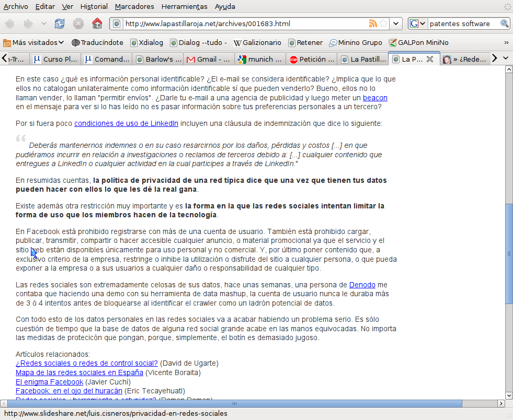
Task: Click the horizontal scrollbar right arrow
Action: click(x=501, y=403)
